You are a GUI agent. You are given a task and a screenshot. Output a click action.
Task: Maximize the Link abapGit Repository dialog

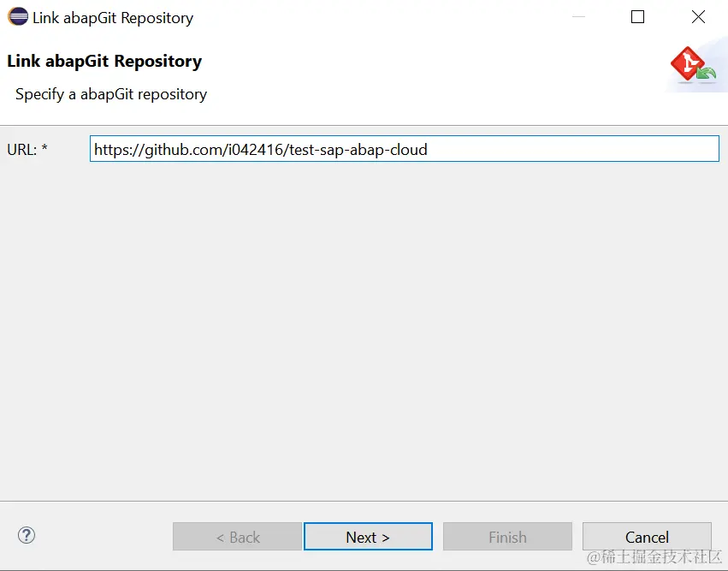(637, 17)
